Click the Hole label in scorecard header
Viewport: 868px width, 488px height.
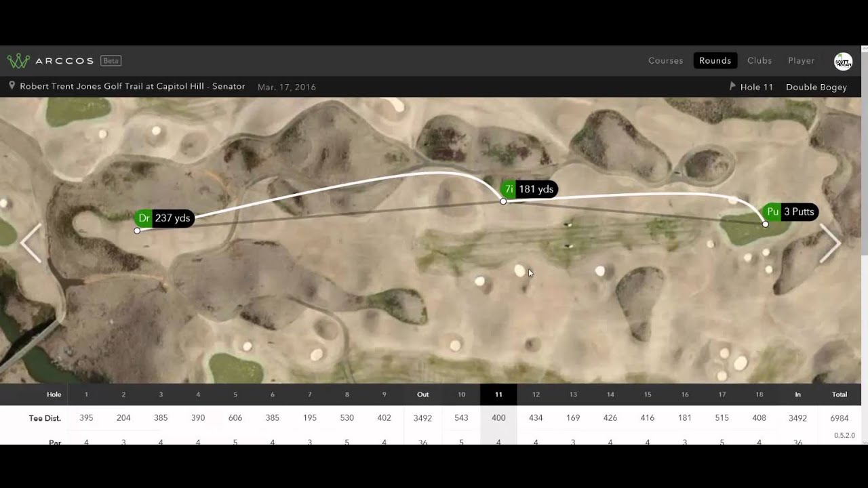(x=54, y=394)
